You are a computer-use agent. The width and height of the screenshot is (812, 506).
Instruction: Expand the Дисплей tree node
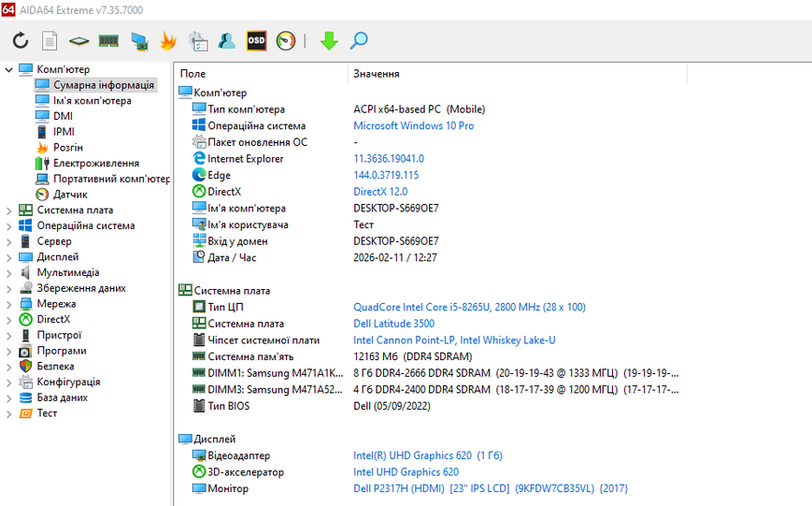pyautogui.click(x=8, y=257)
